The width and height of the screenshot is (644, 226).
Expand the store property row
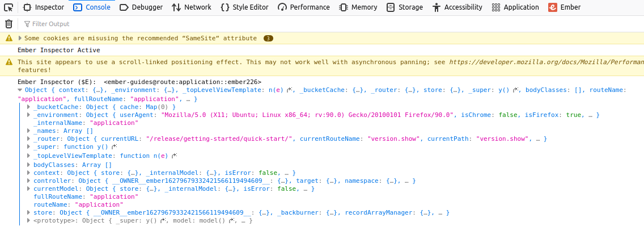point(28,213)
